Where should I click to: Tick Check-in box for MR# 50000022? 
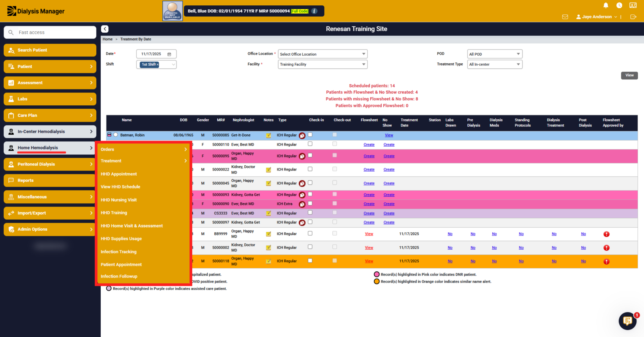click(310, 169)
